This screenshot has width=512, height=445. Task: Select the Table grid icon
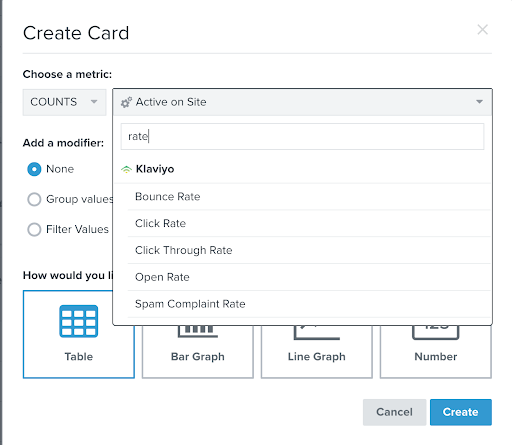click(x=79, y=321)
